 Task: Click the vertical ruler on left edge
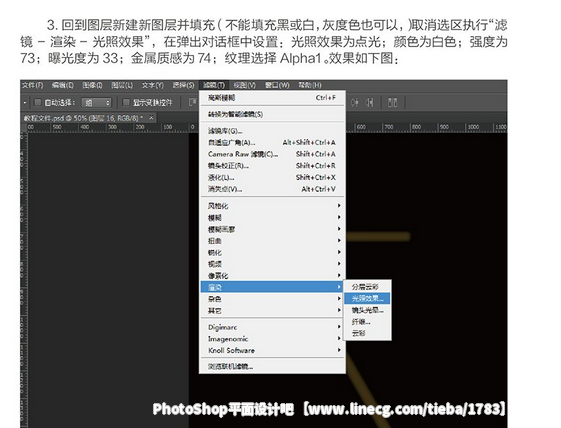tap(24, 279)
